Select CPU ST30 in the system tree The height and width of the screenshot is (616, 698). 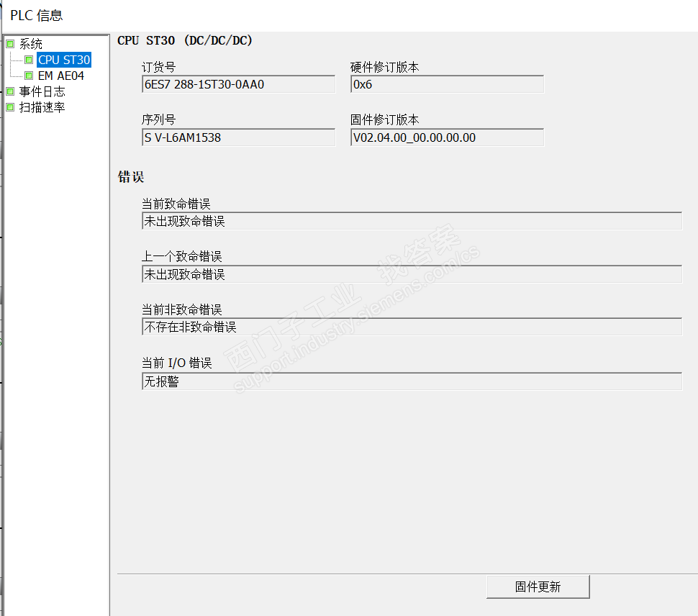(64, 60)
